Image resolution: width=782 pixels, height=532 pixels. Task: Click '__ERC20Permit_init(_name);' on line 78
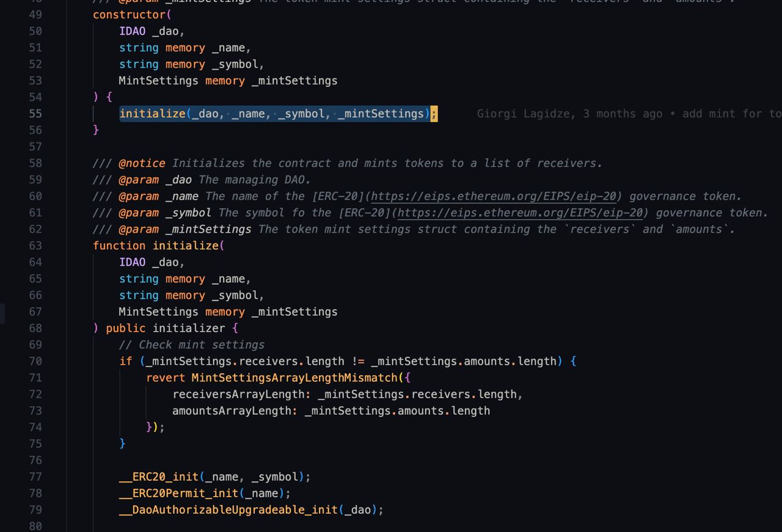coord(205,493)
